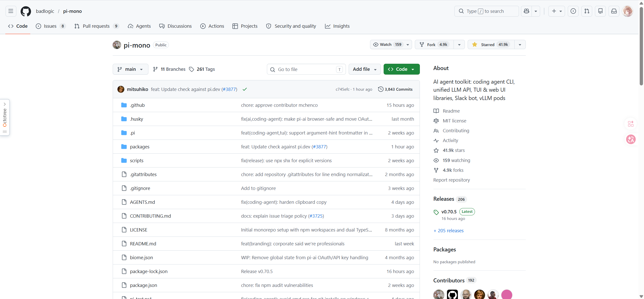Click the v0.70.5 release tag icon
This screenshot has width=644, height=299.
436,212
